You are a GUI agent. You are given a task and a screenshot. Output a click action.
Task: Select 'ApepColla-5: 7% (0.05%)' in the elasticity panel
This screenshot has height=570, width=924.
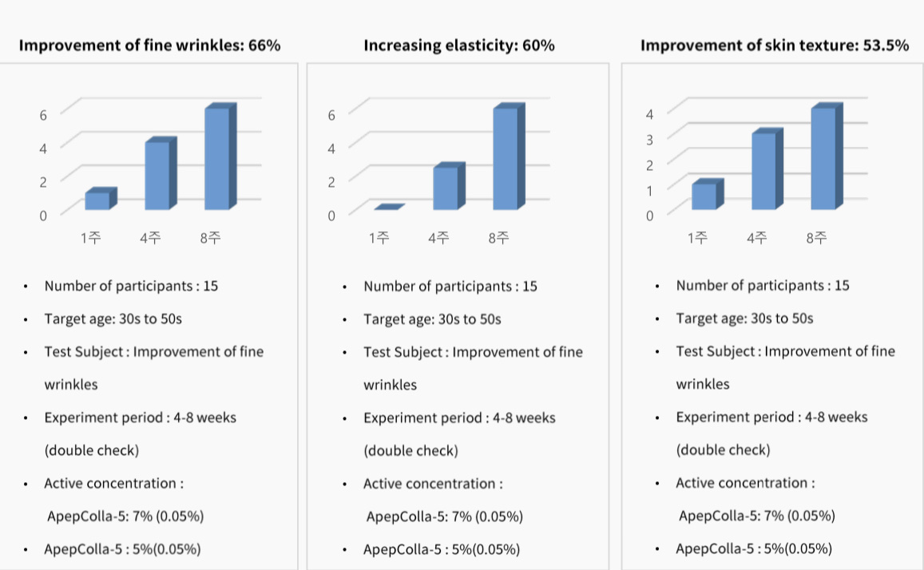tap(444, 517)
